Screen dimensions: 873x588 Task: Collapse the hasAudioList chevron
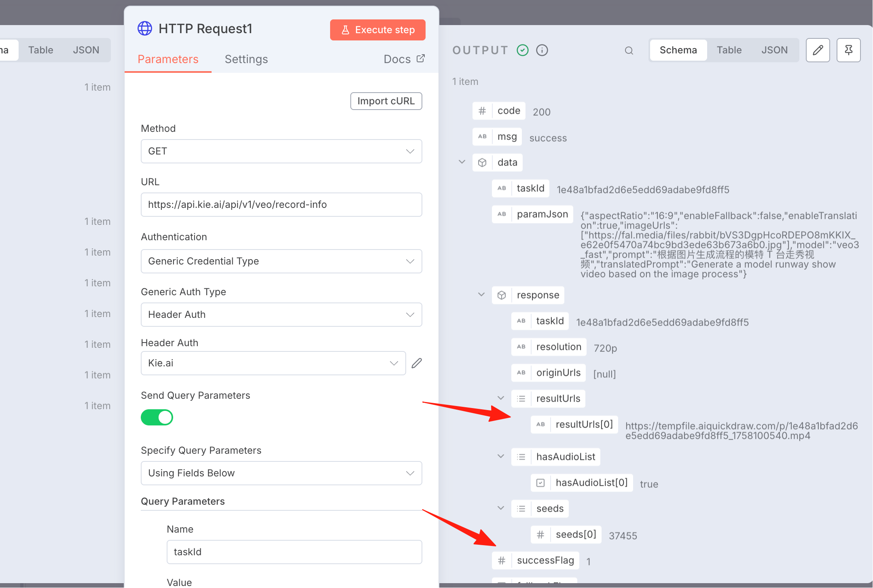coord(500,457)
